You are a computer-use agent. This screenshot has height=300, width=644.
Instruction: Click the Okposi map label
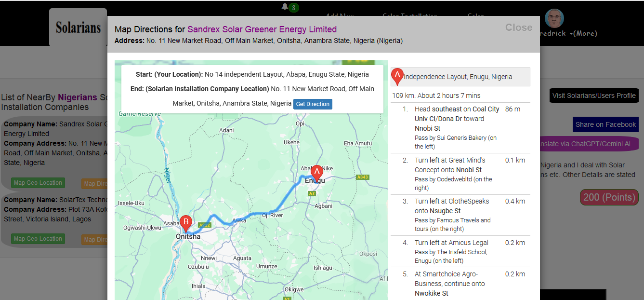coord(368,254)
